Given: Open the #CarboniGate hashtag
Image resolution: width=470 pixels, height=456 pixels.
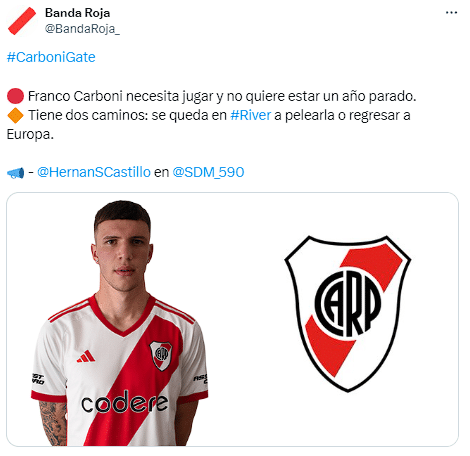Looking at the screenshot, I should tap(51, 57).
